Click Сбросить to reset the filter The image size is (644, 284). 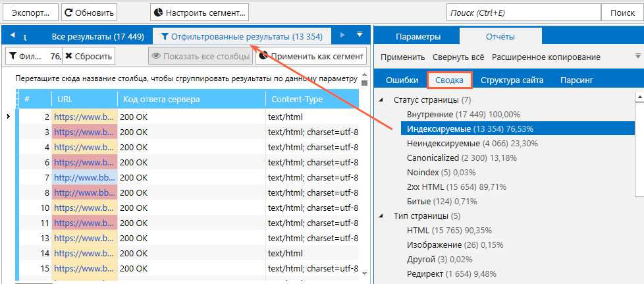[x=89, y=56]
